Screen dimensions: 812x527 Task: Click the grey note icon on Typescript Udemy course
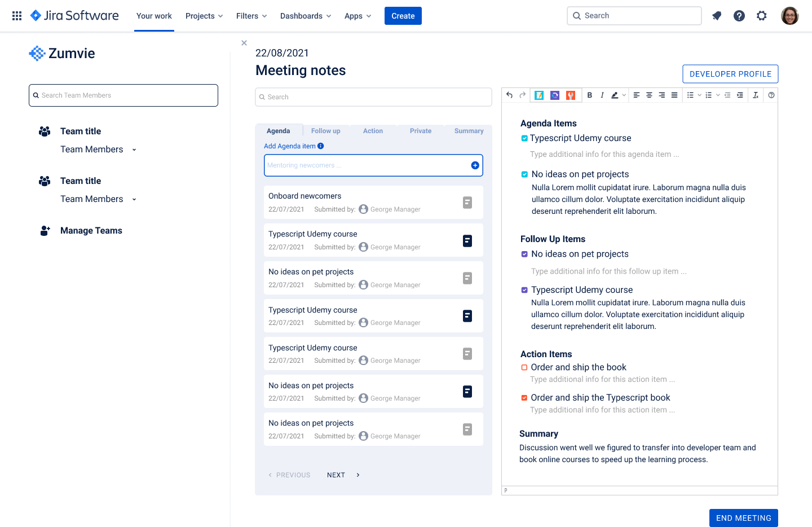(467, 354)
